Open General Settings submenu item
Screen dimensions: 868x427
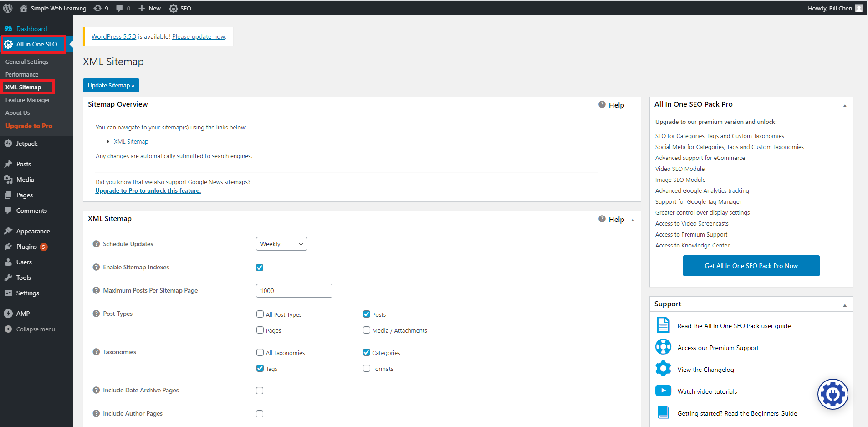click(27, 62)
